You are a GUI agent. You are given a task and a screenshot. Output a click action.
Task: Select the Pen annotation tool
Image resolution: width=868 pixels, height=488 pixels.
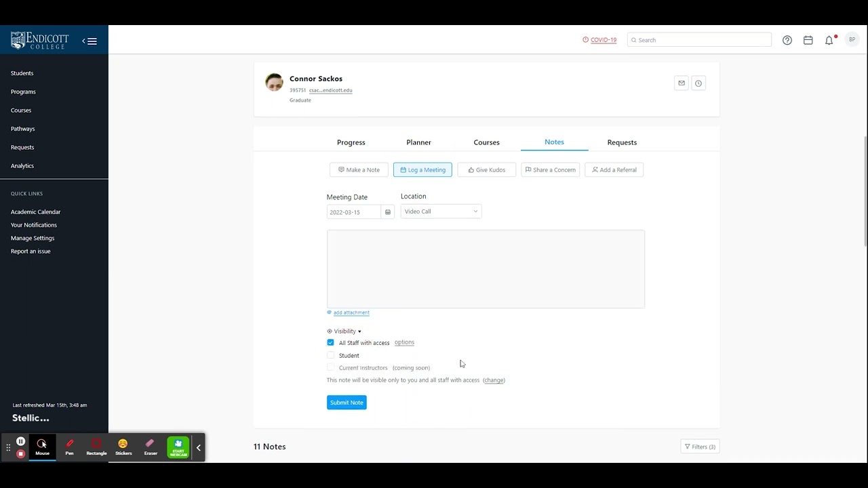pyautogui.click(x=69, y=447)
